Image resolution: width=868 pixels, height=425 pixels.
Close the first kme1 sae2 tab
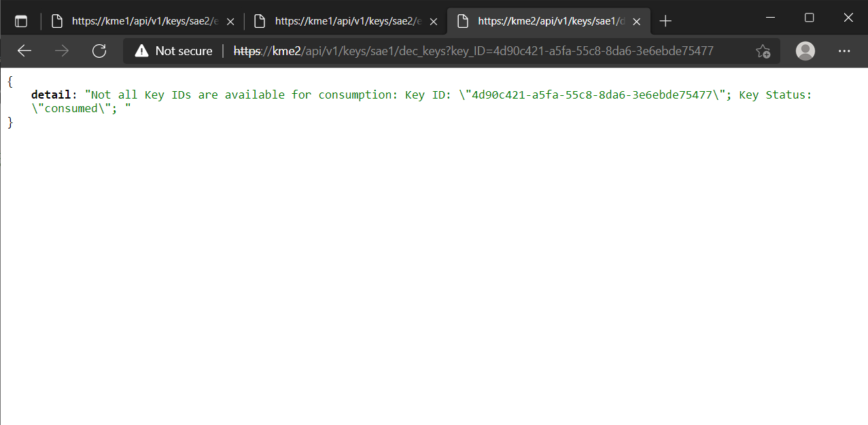(x=230, y=22)
